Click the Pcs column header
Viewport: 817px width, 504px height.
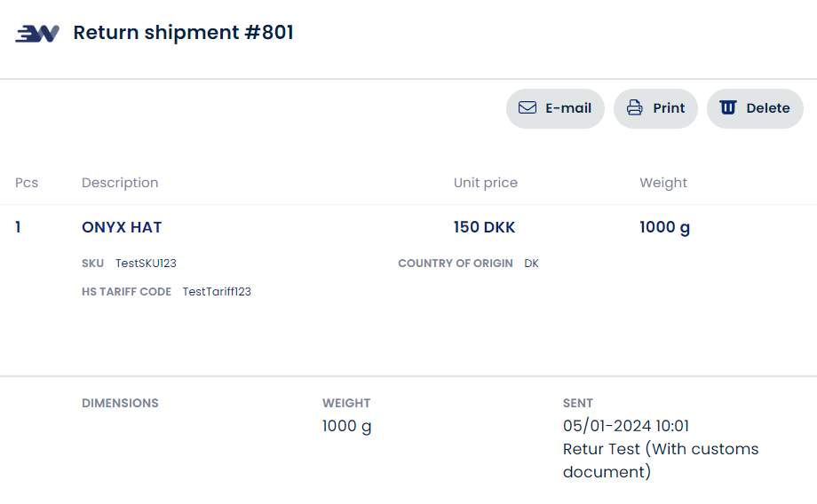tap(27, 183)
